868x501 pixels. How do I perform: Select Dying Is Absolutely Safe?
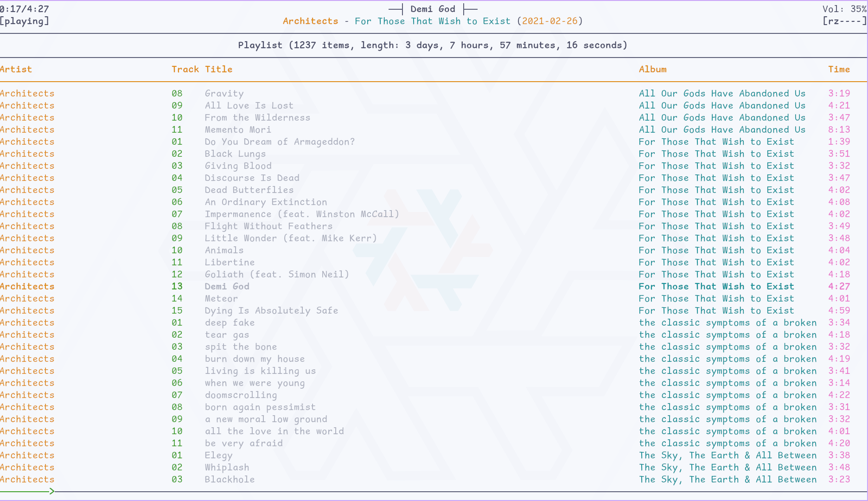pyautogui.click(x=271, y=310)
